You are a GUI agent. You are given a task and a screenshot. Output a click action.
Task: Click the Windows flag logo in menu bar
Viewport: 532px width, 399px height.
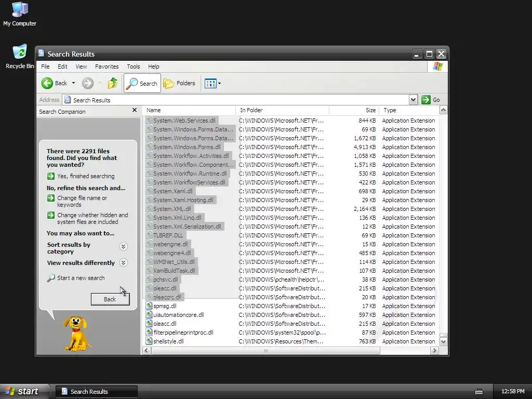(x=437, y=66)
